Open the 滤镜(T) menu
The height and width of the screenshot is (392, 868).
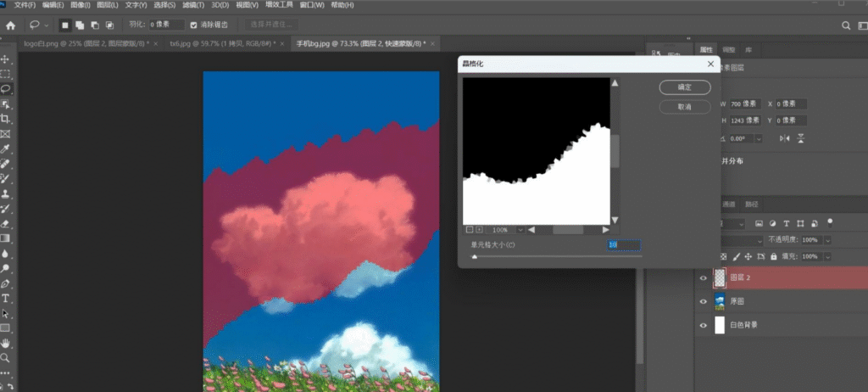194,5
